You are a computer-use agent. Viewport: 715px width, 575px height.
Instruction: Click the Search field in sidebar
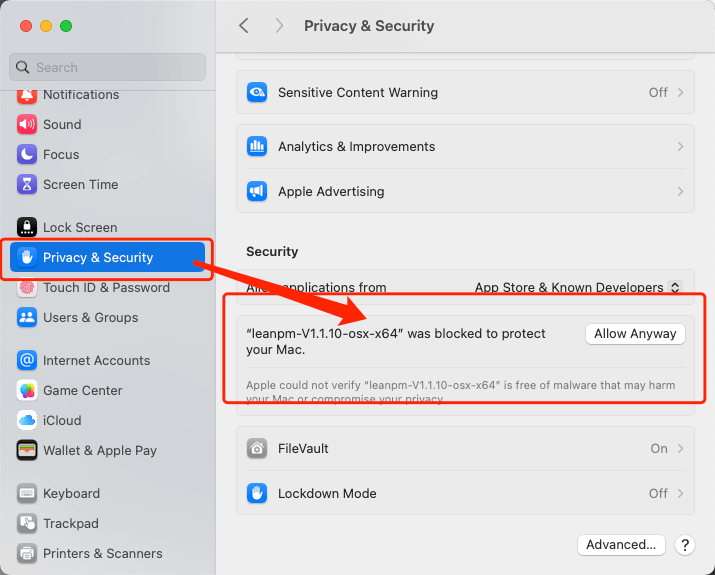pos(108,68)
